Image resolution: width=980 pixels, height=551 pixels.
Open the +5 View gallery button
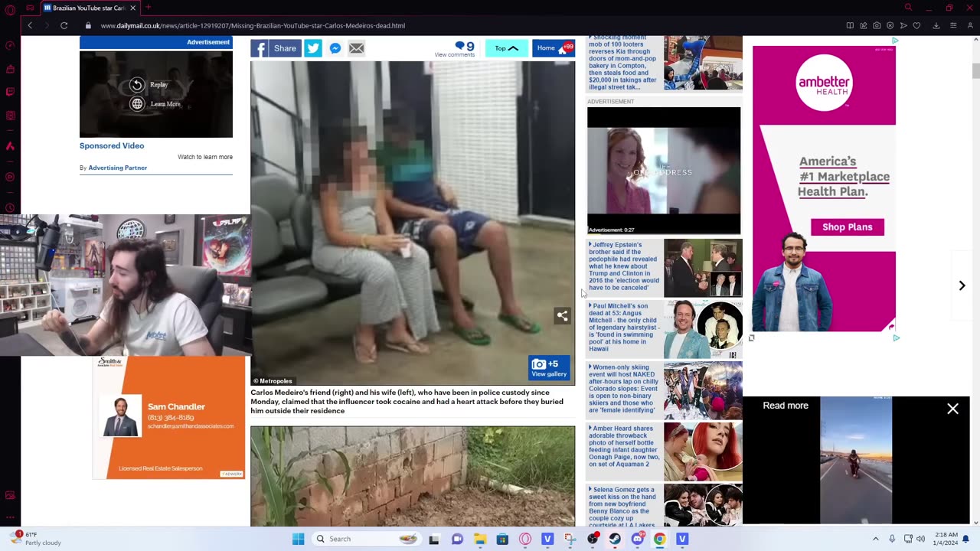549,368
